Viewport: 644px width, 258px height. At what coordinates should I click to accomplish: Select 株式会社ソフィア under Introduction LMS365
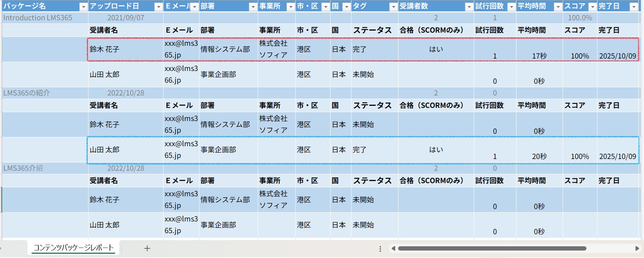pyautogui.click(x=277, y=49)
